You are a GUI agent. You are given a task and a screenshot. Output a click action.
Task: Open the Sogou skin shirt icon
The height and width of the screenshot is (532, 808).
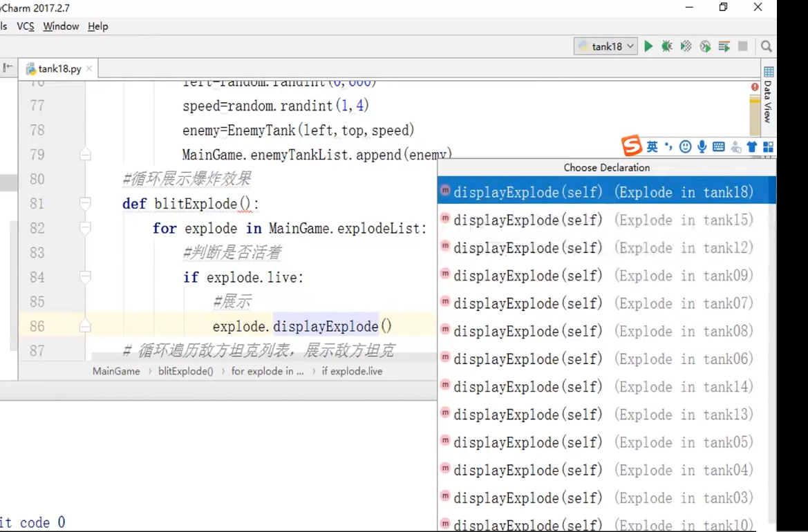[x=752, y=146]
